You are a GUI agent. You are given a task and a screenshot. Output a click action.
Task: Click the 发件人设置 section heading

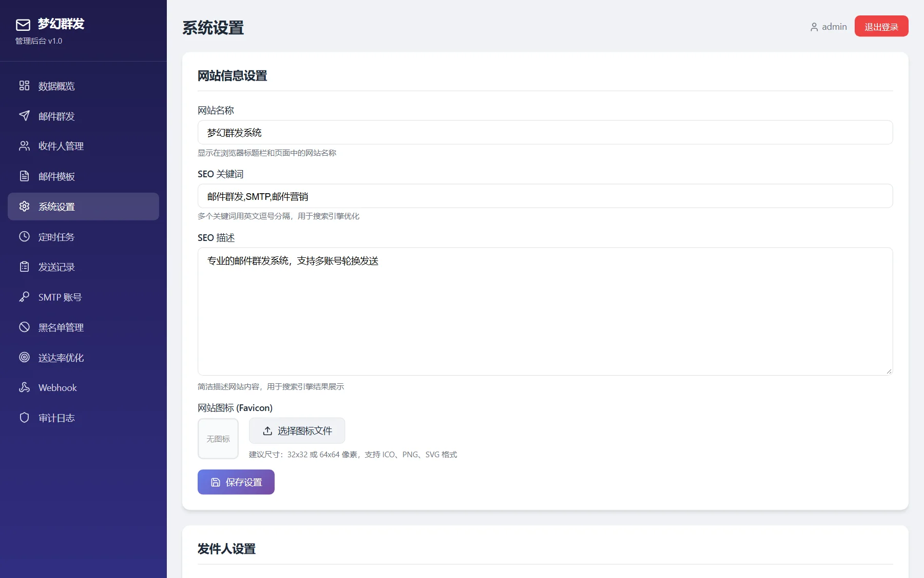[x=226, y=549]
